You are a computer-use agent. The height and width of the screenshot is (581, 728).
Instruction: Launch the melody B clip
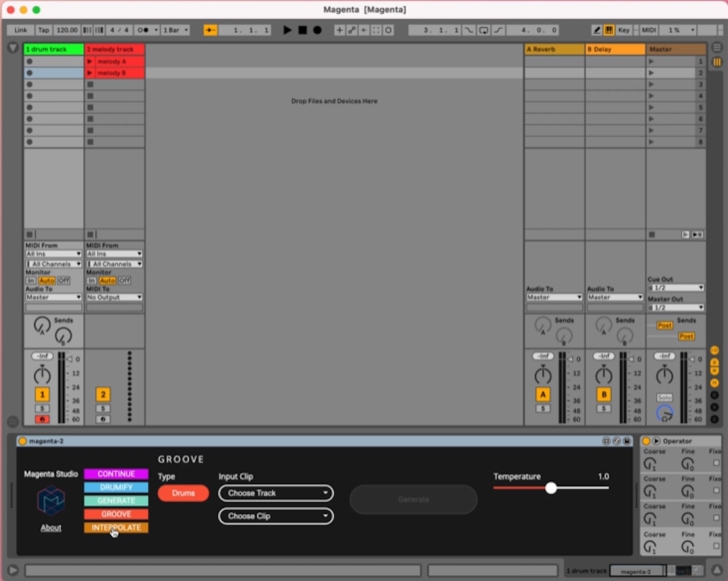pos(89,73)
